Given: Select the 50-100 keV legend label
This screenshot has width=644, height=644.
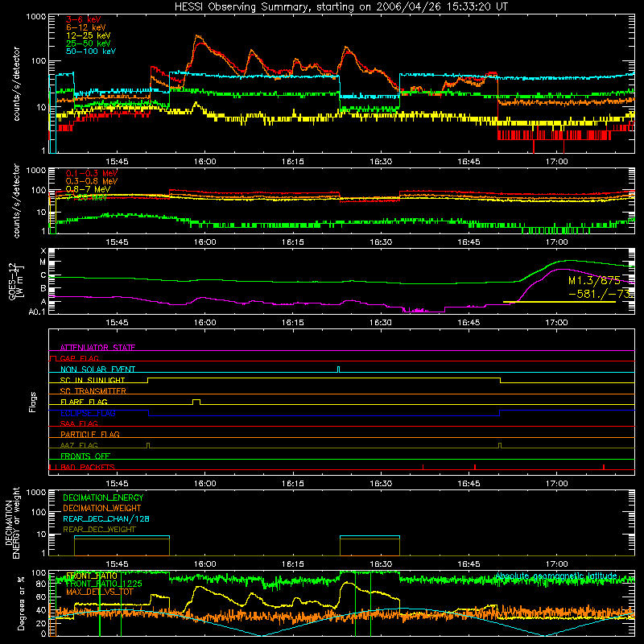Looking at the screenshot, I should point(90,52).
